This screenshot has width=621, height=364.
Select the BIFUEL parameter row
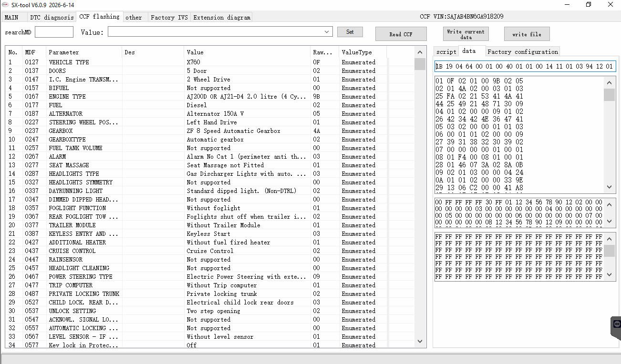coord(210,88)
